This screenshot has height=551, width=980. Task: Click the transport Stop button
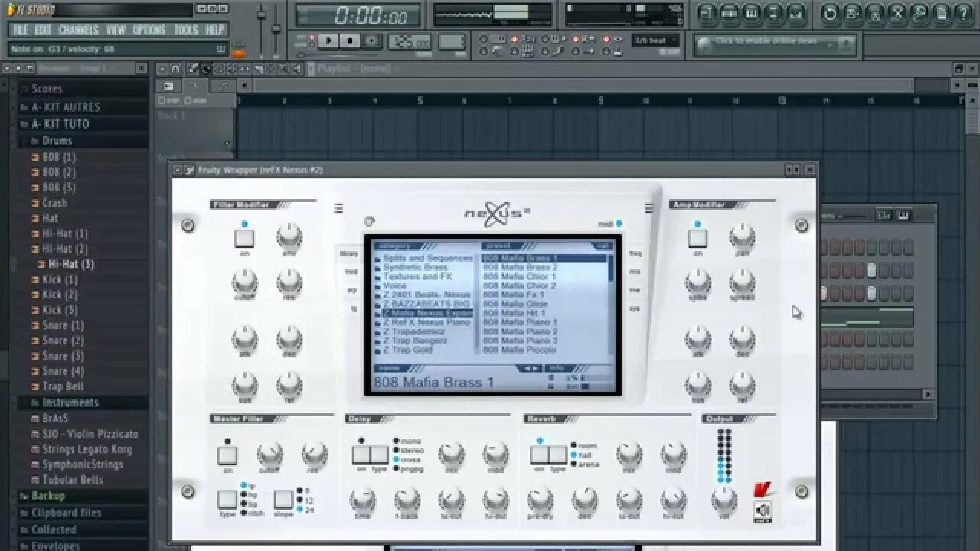coord(350,41)
